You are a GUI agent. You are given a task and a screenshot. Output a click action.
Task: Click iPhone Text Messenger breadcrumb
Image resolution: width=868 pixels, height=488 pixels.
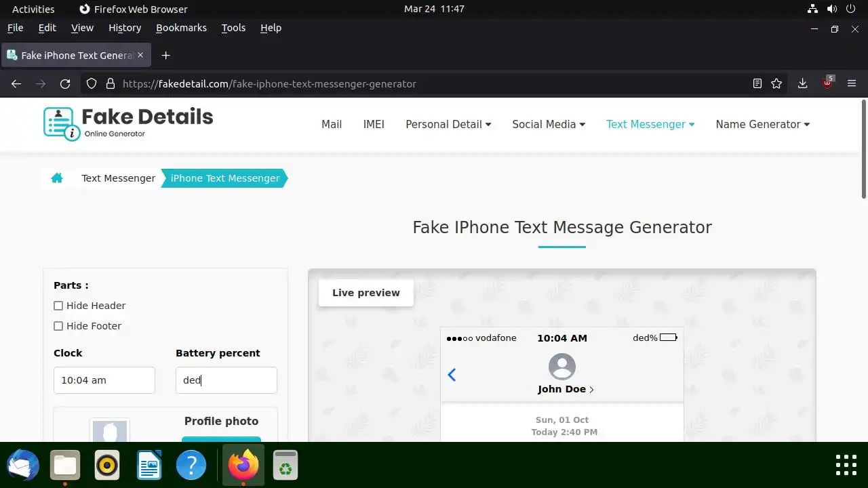point(225,178)
